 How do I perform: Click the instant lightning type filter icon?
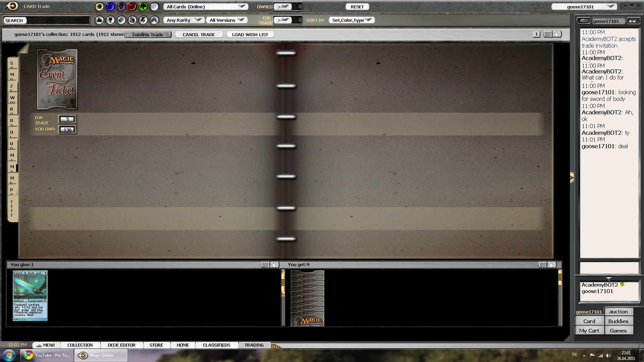143,20
